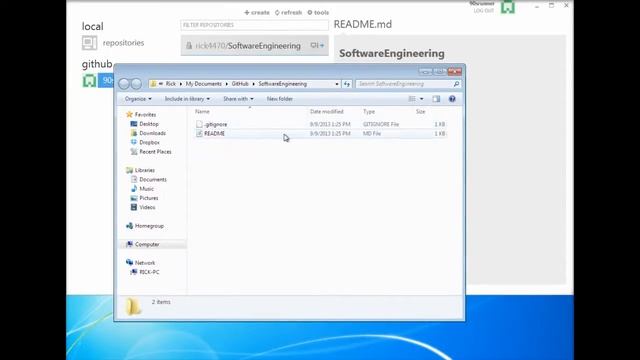
Task: Click the Music library icon
Action: [x=133, y=189]
